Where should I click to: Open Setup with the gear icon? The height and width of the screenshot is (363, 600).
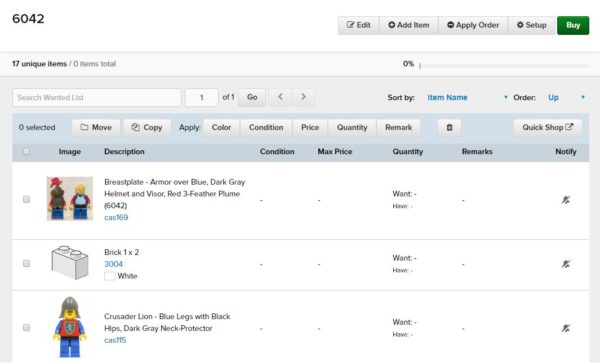532,25
